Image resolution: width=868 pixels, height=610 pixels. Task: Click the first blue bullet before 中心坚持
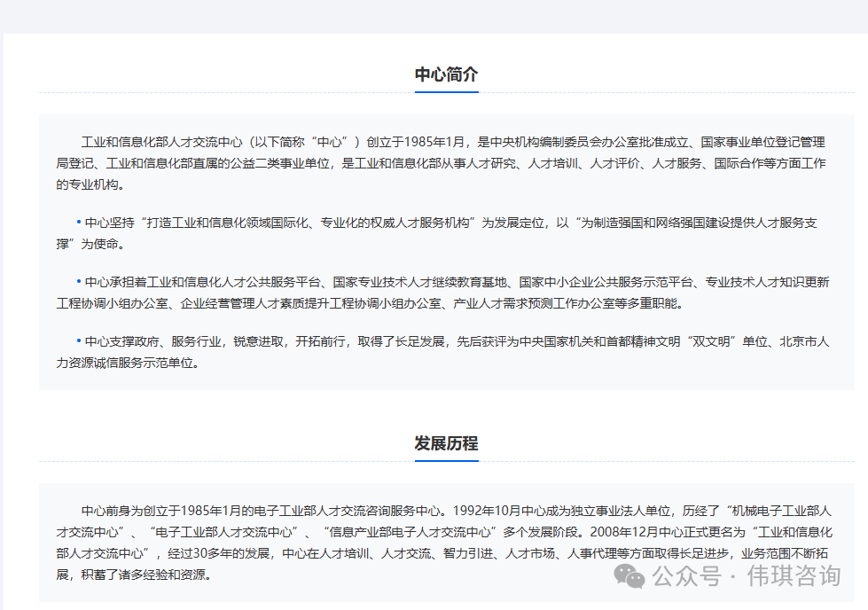coord(79,222)
